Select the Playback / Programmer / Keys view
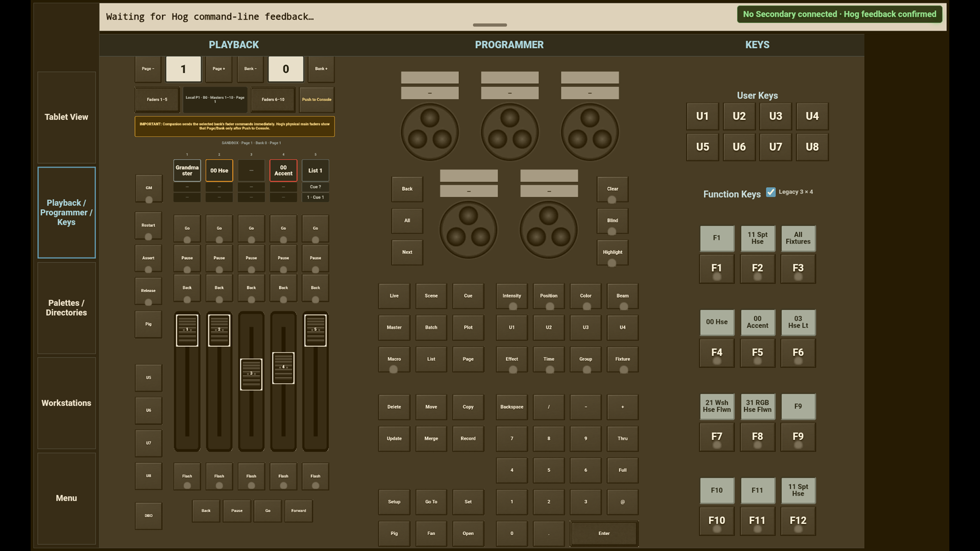 (66, 212)
